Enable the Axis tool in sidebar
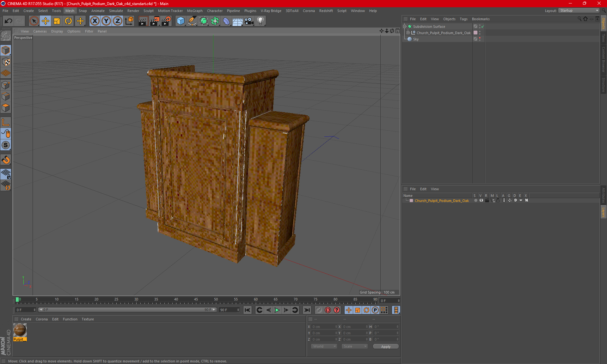Screen dimensions: 607x364 6,122
